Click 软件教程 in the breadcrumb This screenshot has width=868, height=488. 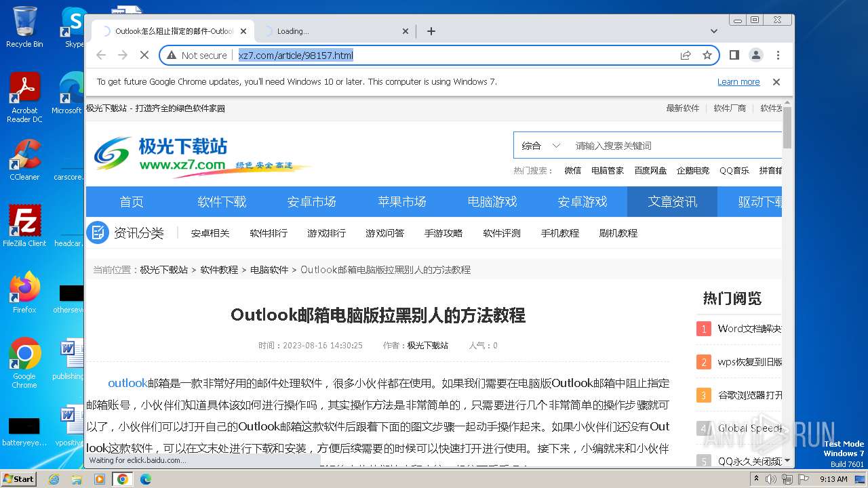click(219, 270)
